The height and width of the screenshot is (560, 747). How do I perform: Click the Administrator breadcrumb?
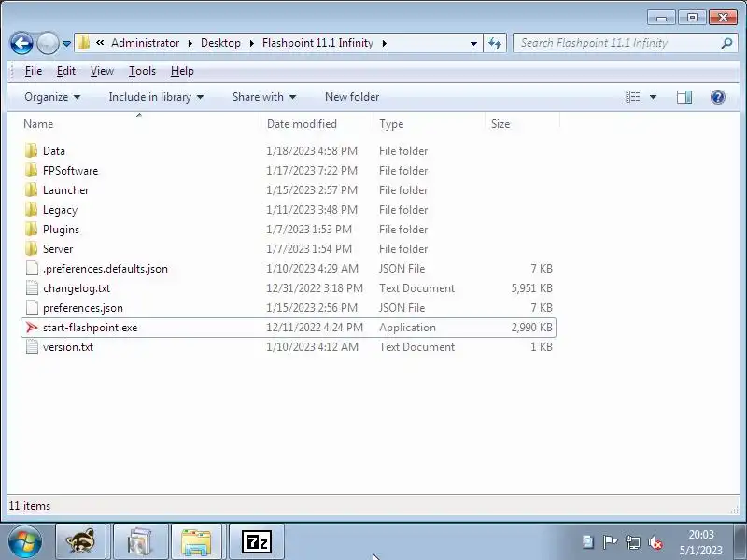[x=146, y=43]
